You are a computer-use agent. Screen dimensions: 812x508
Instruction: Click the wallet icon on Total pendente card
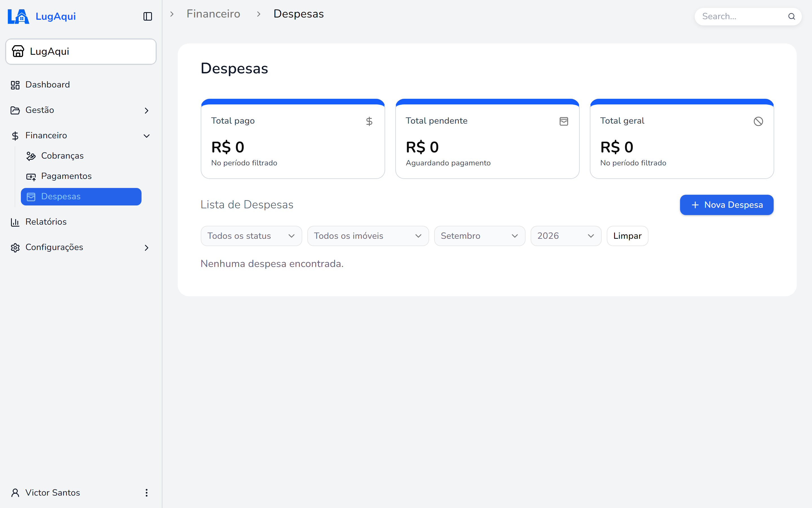pyautogui.click(x=564, y=121)
